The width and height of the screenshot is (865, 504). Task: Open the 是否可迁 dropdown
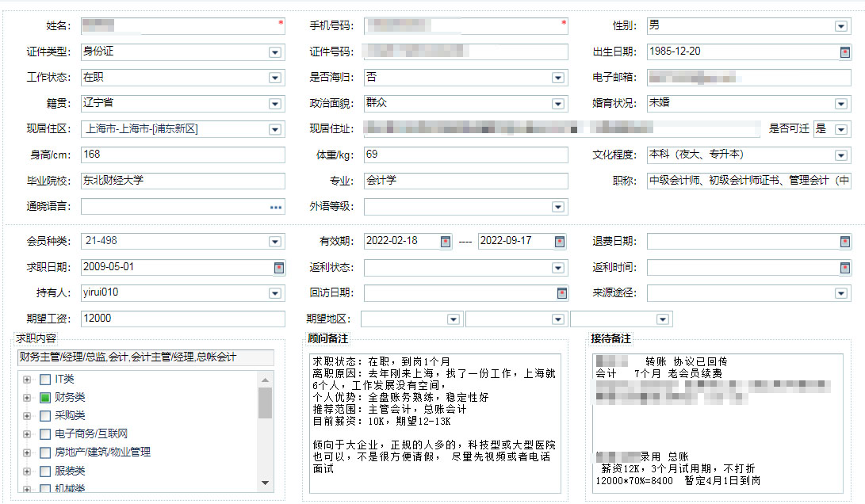[x=840, y=130]
